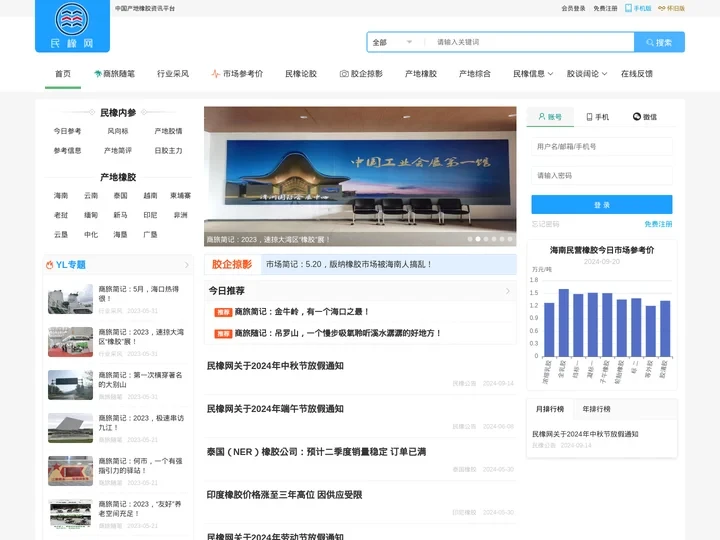This screenshot has height=540, width=720.
Task: Open the article 吊罗山 recommended post
Action: pos(338,333)
